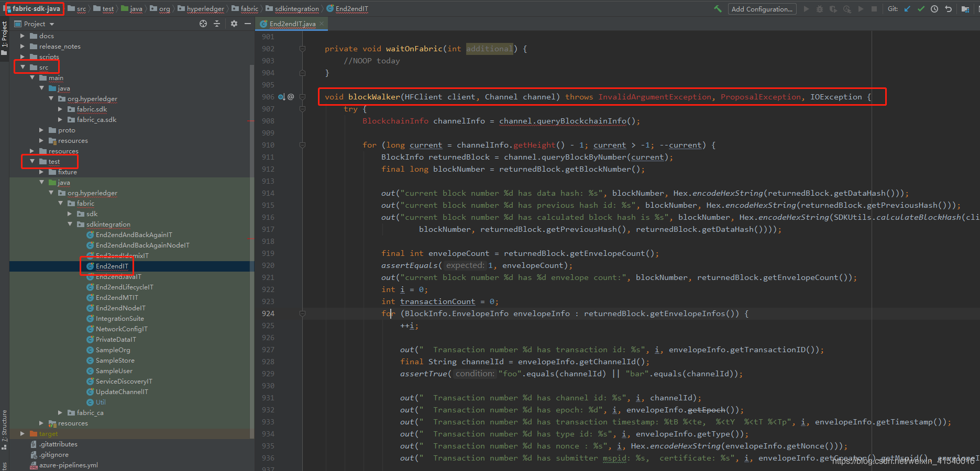Run with Coverage using the toolbar icon
This screenshot has height=471, width=980.
pos(833,8)
